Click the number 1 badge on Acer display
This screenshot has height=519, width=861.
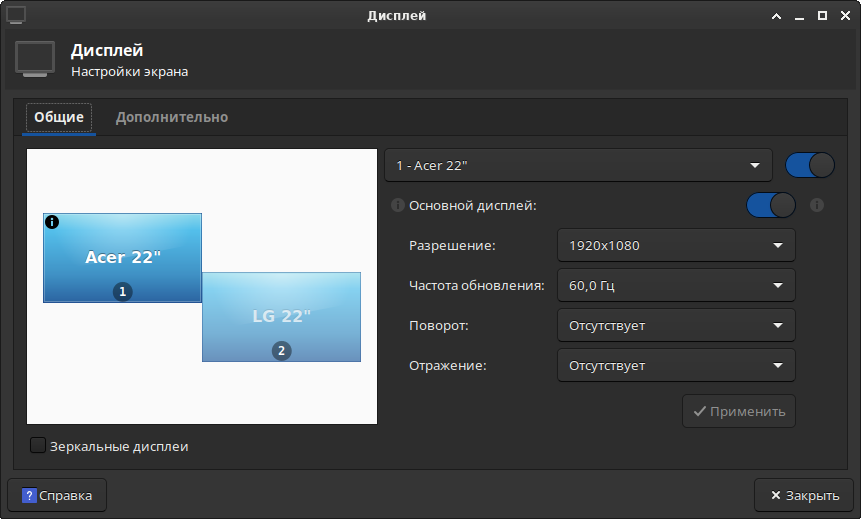click(x=122, y=291)
